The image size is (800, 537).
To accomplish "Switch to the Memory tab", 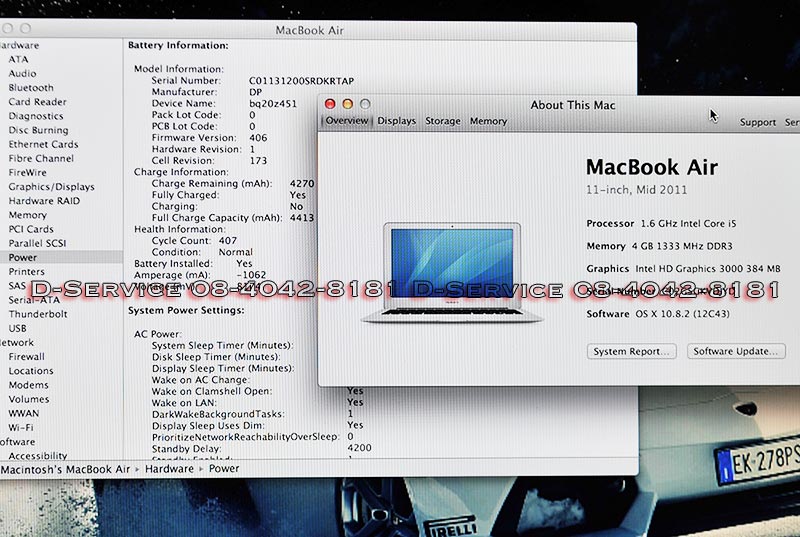I will coord(488,121).
